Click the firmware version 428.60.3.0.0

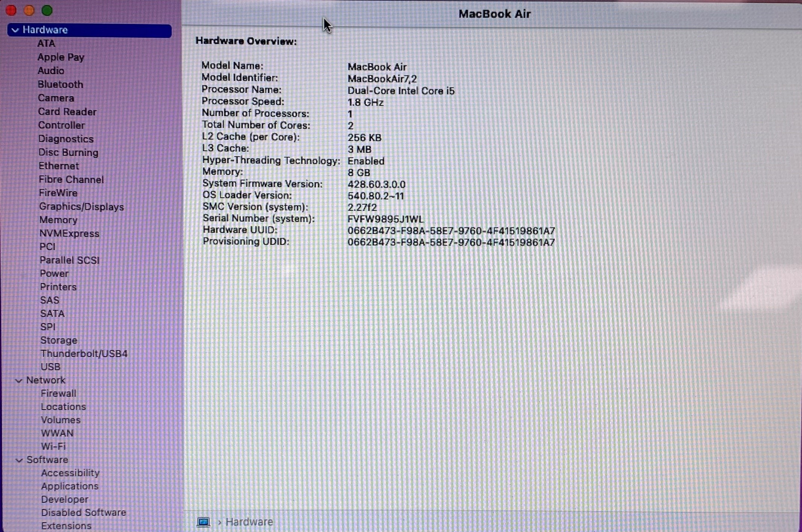click(376, 185)
